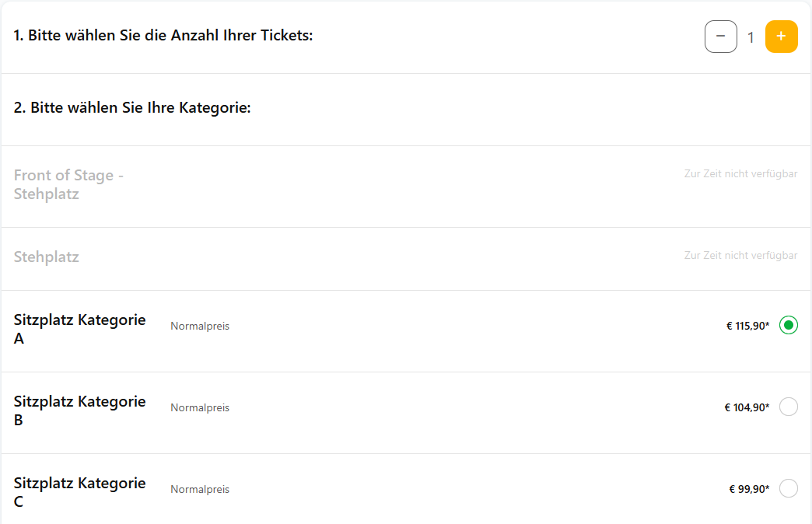Click the 'Bitte wählen Sie Ihre Kategorie' heading
Image resolution: width=812 pixels, height=524 pixels.
(x=132, y=108)
